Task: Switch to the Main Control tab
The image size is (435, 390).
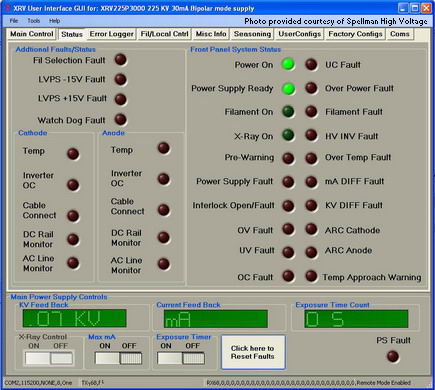Action: [32, 34]
